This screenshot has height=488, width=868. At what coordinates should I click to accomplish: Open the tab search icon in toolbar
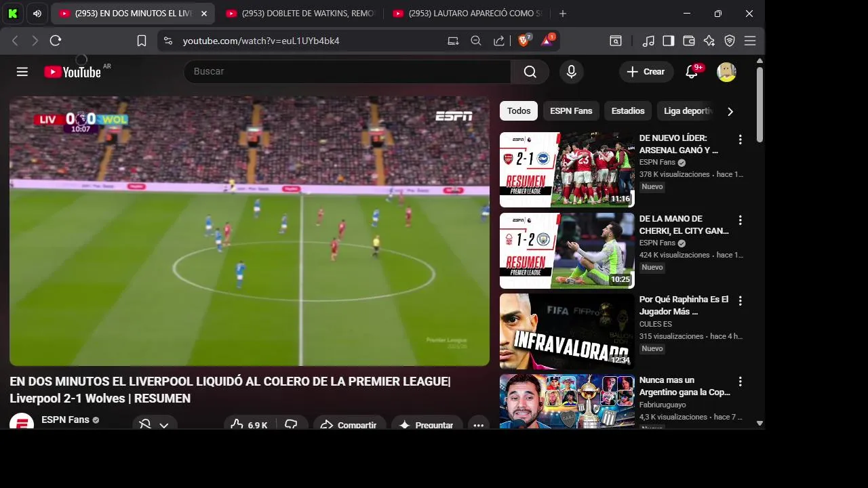tap(616, 41)
